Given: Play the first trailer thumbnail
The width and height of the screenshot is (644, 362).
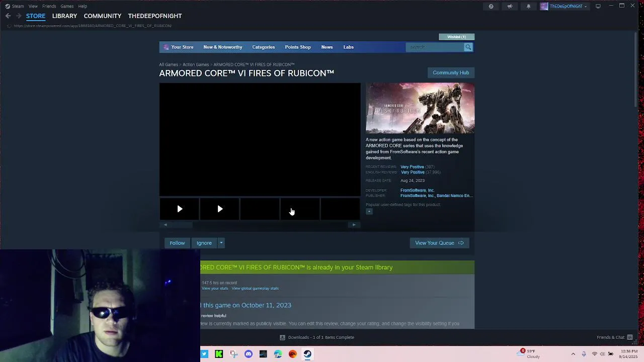Looking at the screenshot, I should [180, 209].
